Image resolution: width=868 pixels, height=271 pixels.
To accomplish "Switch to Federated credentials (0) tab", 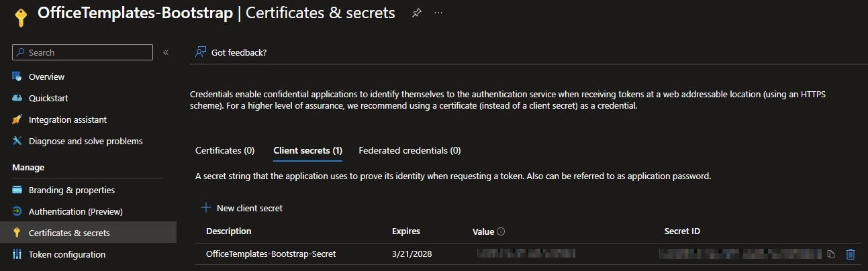I will [409, 150].
